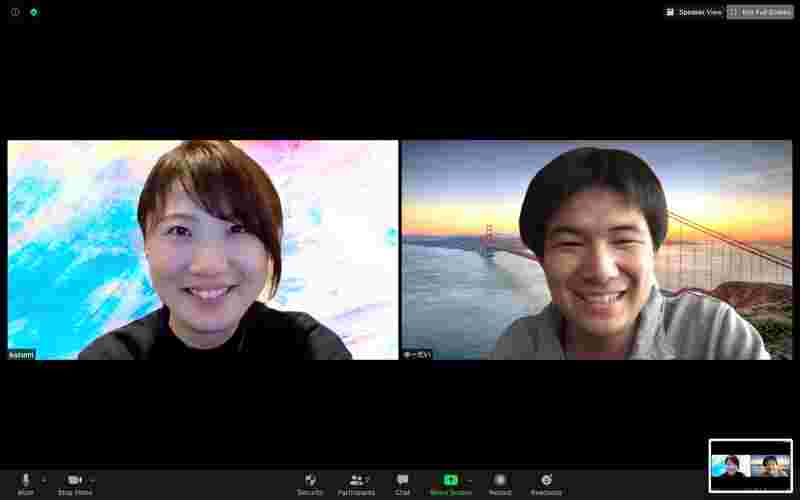800x500 pixels.
Task: Click the right participant's name label
Action: [417, 355]
